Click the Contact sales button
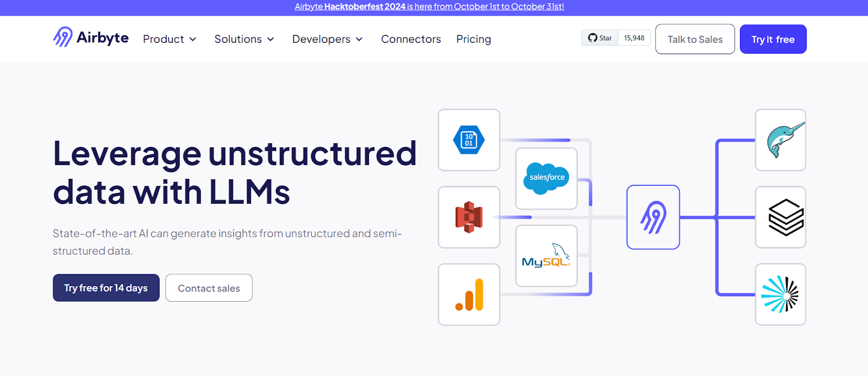Screen dimensions: 868x376 (209, 288)
